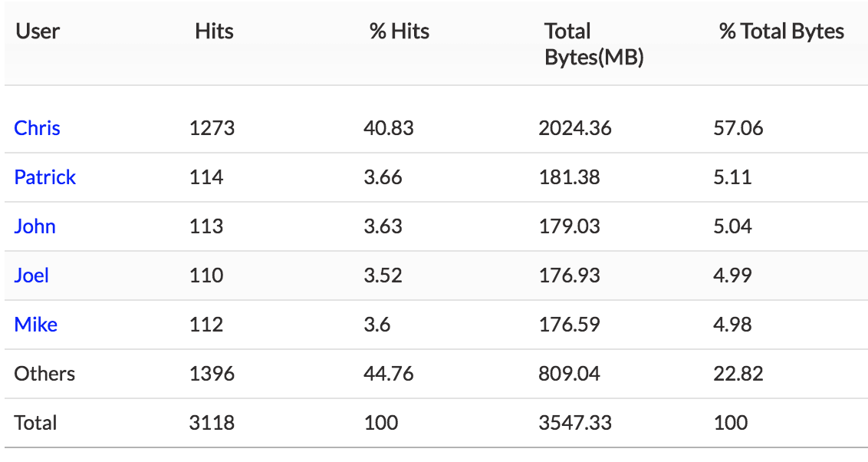Click the Total Bytes(MB) column header
The width and height of the screenshot is (868, 462).
tap(593, 44)
